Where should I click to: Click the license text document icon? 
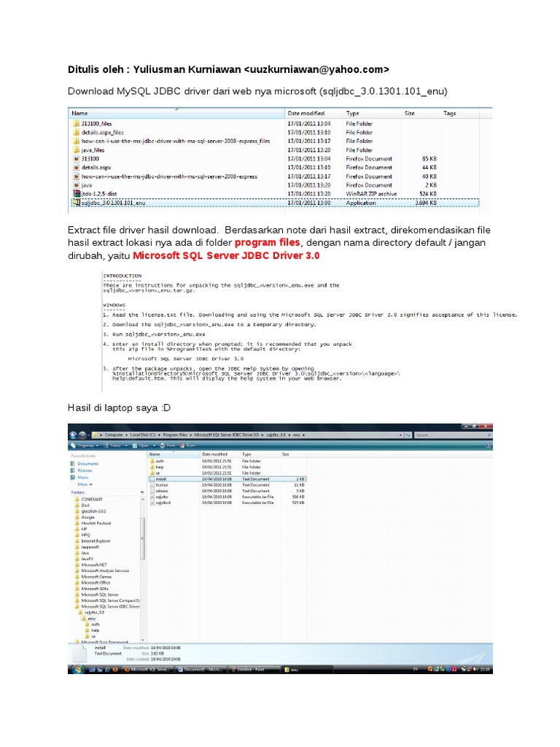pos(152,484)
